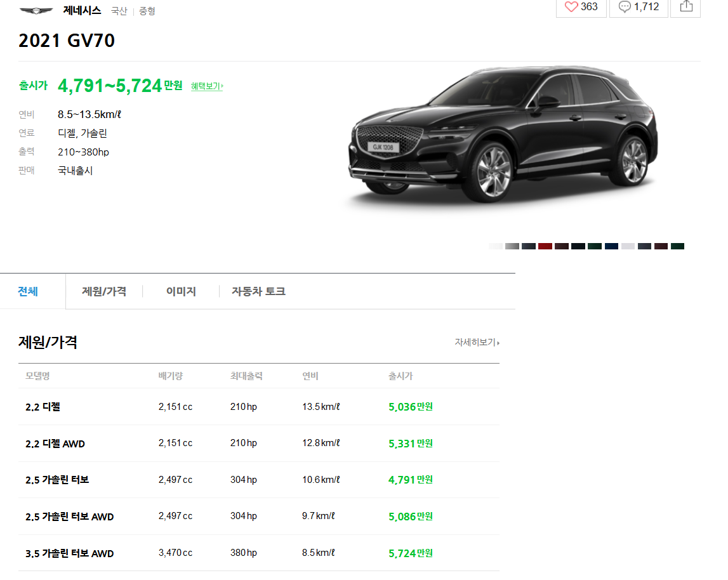
Task: Click the 배기량 column header
Action: [170, 376]
